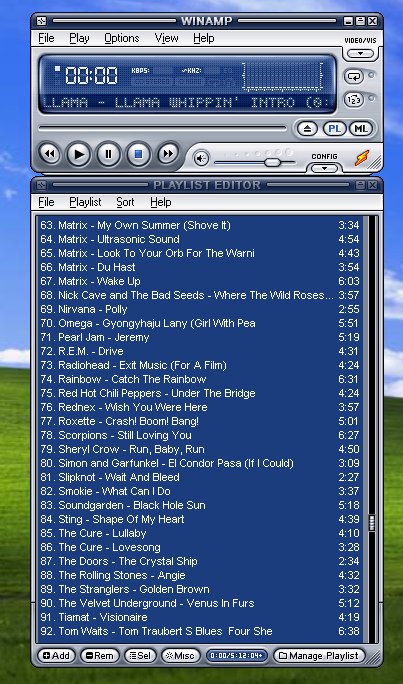Click the playlist time display 0:00/5:12:04+
Viewport: 403px width, 684px height.
pos(237,655)
